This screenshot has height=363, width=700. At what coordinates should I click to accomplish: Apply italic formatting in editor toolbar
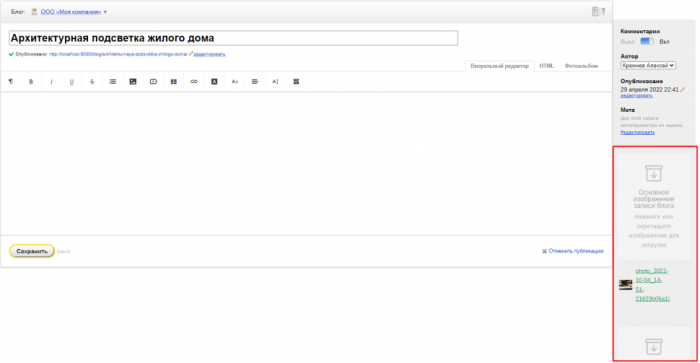click(51, 82)
